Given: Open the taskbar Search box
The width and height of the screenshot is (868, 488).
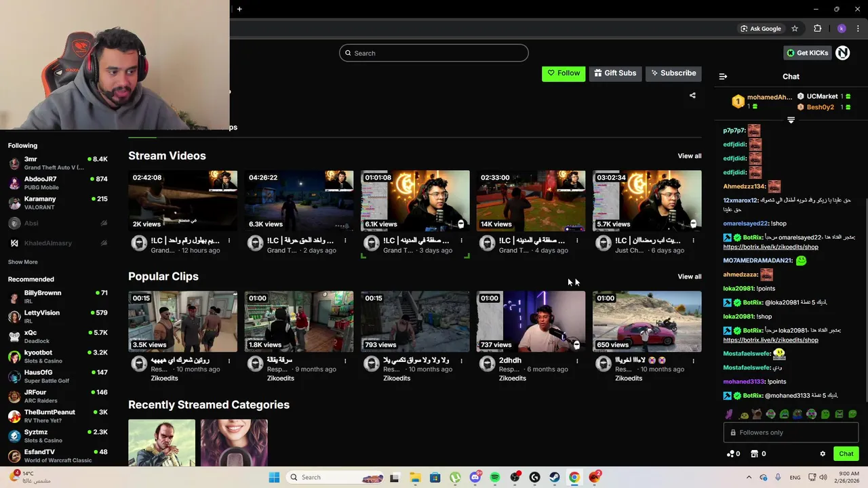Looking at the screenshot, I should click(335, 477).
